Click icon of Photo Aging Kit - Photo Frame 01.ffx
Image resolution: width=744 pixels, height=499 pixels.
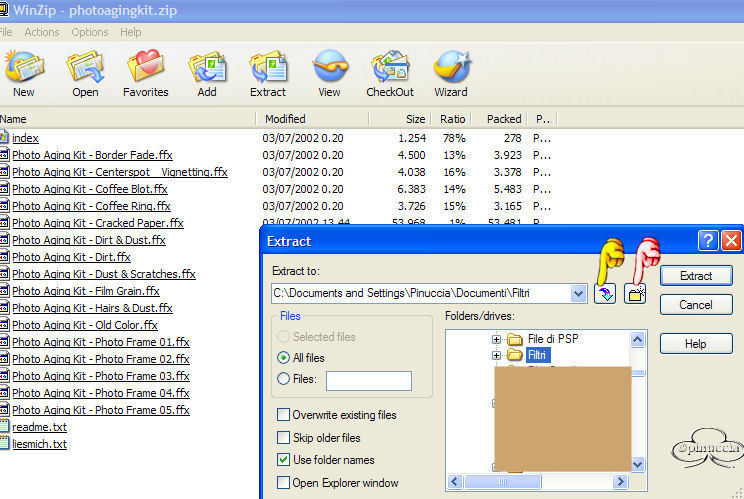[x=4, y=342]
